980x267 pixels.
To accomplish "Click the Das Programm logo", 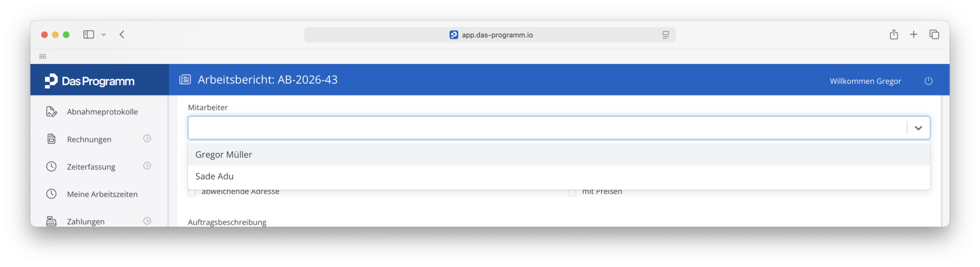I will click(x=90, y=81).
